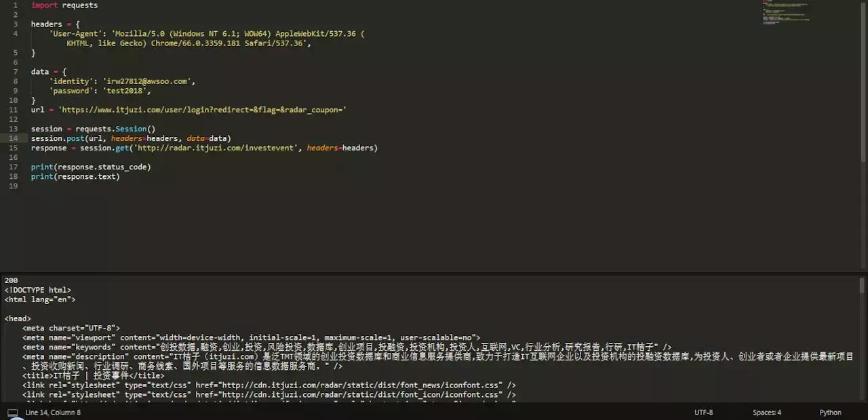Open the Spaces: 4 indentation menu
868x420 pixels.
pyautogui.click(x=767, y=412)
